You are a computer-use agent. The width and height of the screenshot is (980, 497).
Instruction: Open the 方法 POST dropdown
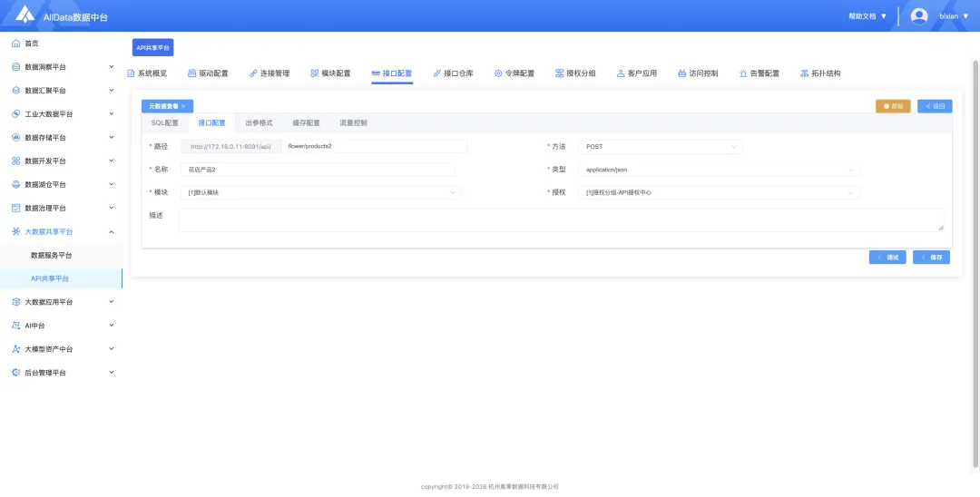pos(661,147)
